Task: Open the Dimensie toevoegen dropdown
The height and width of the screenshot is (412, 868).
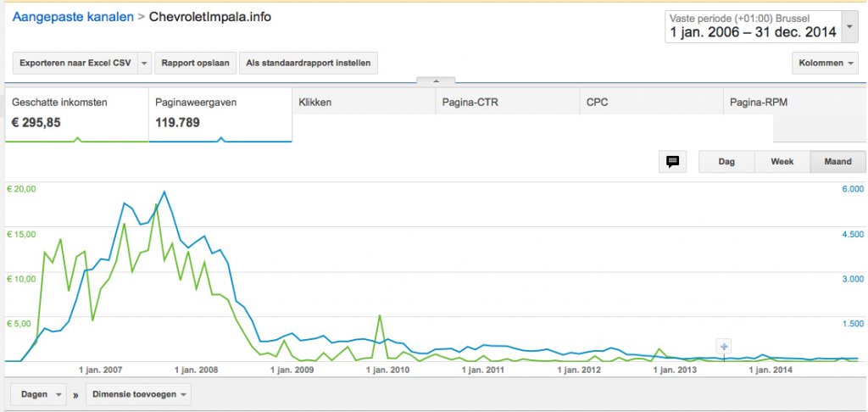Action: click(x=138, y=394)
